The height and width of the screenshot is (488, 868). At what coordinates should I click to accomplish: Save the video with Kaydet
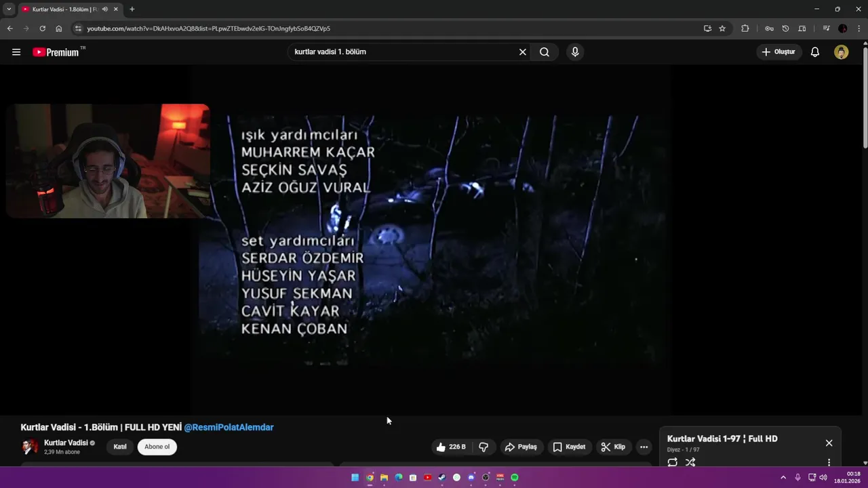click(569, 447)
